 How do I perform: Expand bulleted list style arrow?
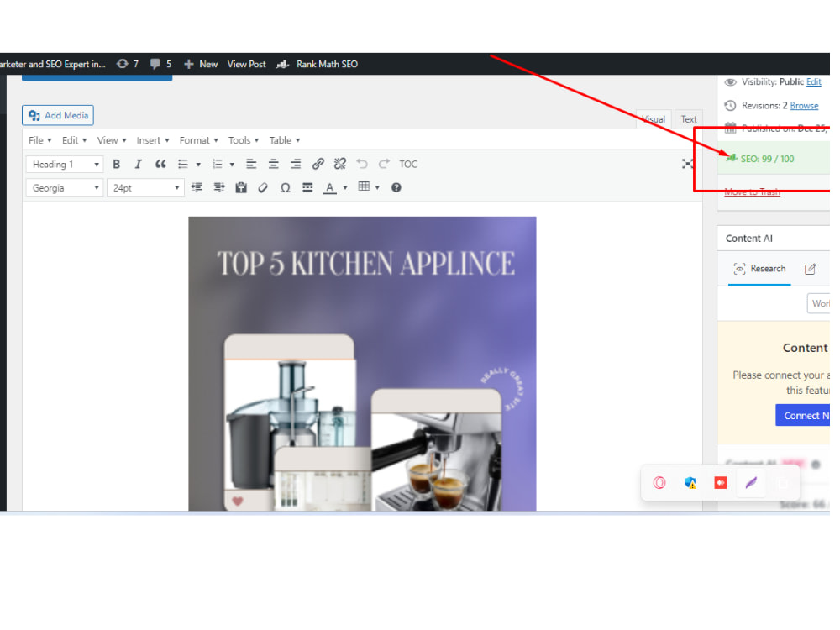pyautogui.click(x=198, y=165)
